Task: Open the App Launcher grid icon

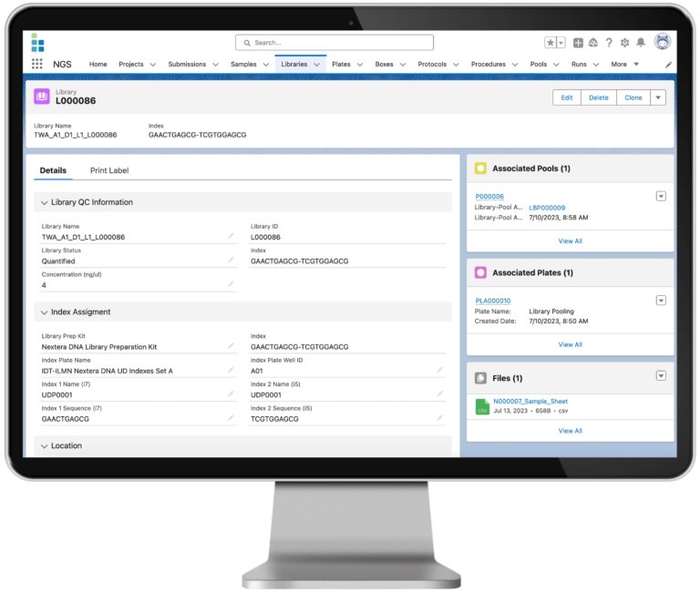Action: pos(37,65)
